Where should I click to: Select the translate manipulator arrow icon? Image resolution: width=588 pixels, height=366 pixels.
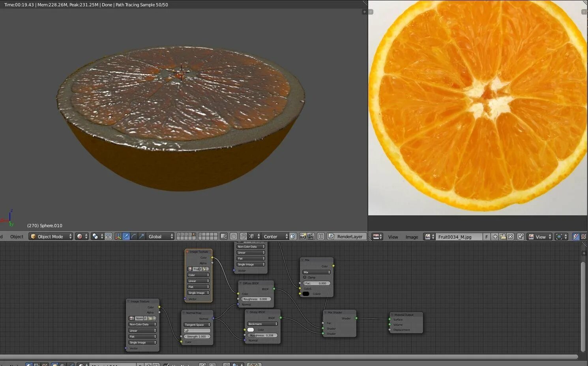click(126, 236)
